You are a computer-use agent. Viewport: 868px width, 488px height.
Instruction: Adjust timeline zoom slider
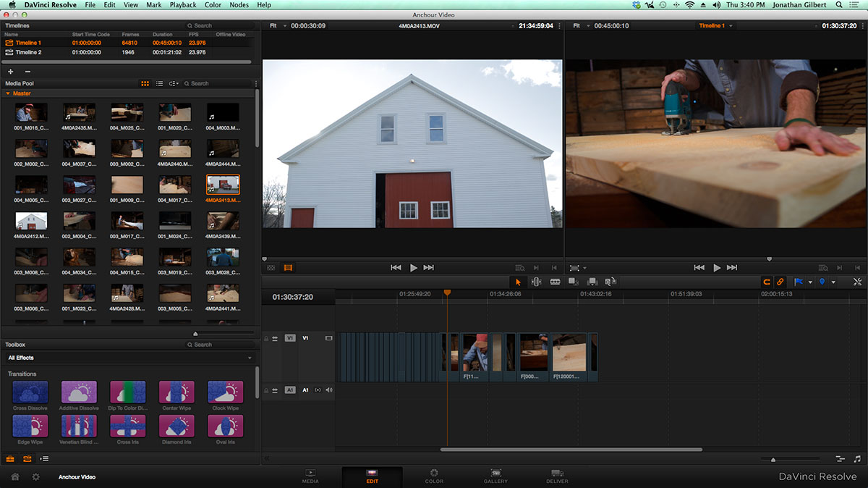773,459
